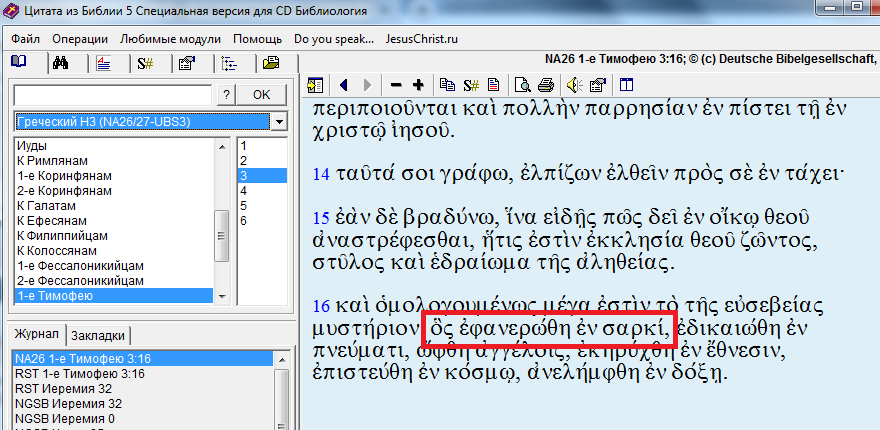Screen dimensions: 880x430
Task: Click the back navigation arrow in text toolbar
Action: pyautogui.click(x=345, y=84)
